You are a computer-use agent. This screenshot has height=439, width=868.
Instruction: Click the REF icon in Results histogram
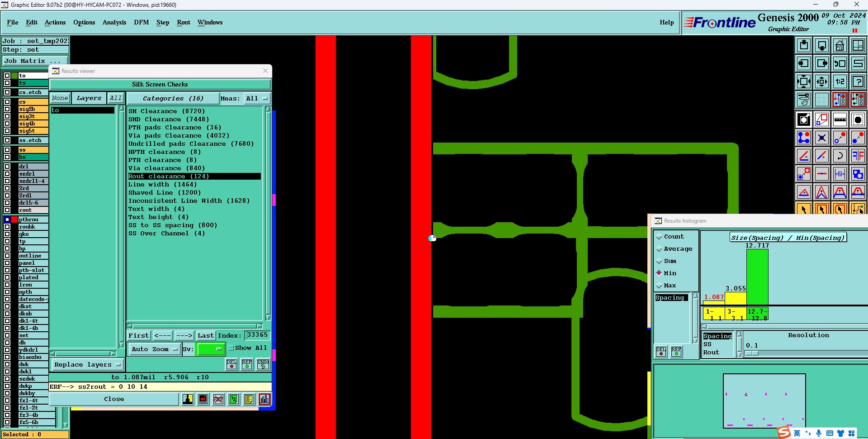tap(676, 351)
